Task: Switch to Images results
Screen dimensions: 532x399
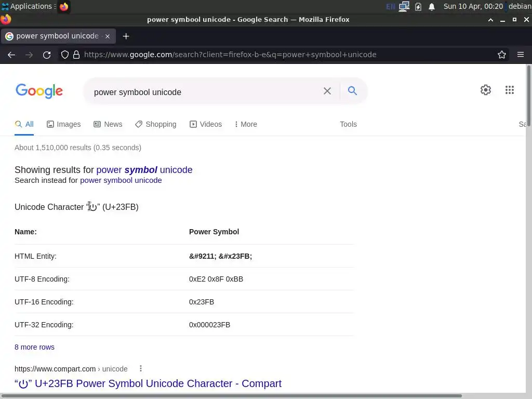Action: pos(64,124)
